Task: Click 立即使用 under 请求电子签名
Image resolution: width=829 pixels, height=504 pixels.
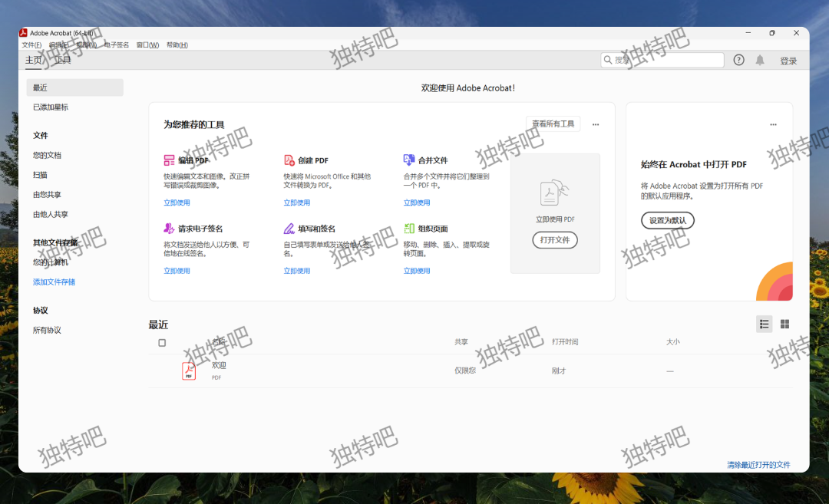Action: click(177, 271)
